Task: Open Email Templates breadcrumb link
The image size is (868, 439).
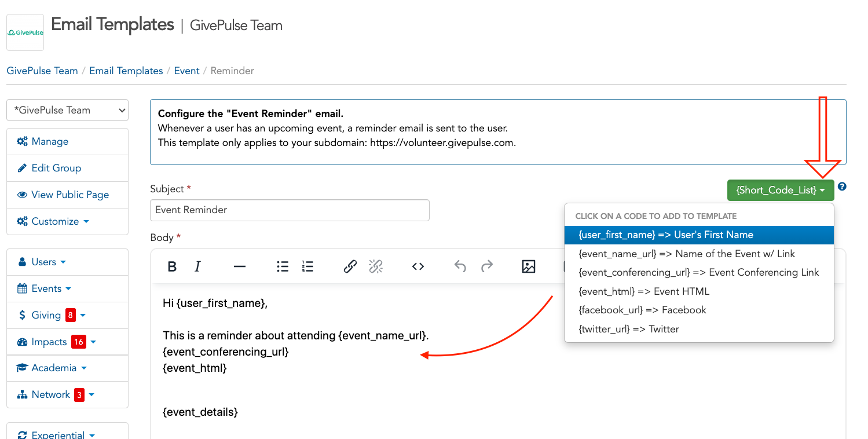Action: (126, 71)
